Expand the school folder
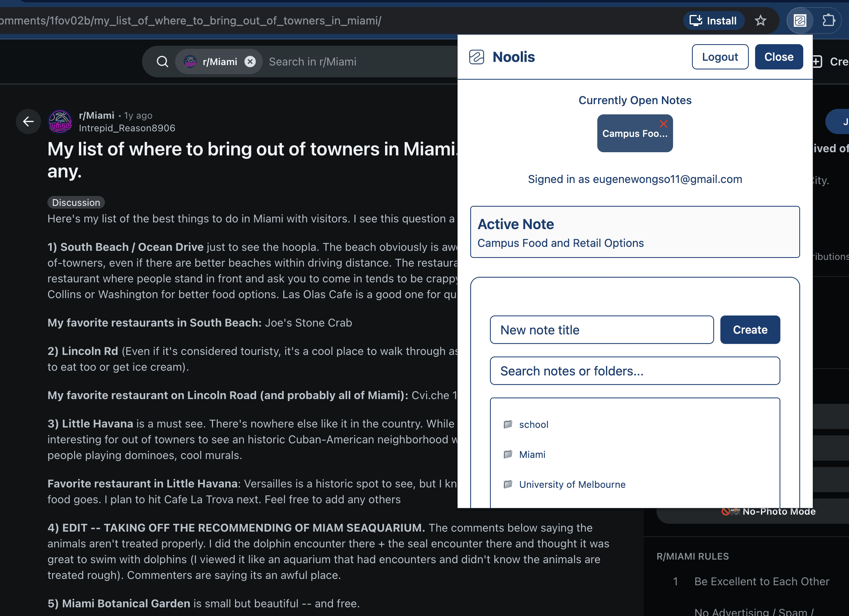 pos(533,425)
